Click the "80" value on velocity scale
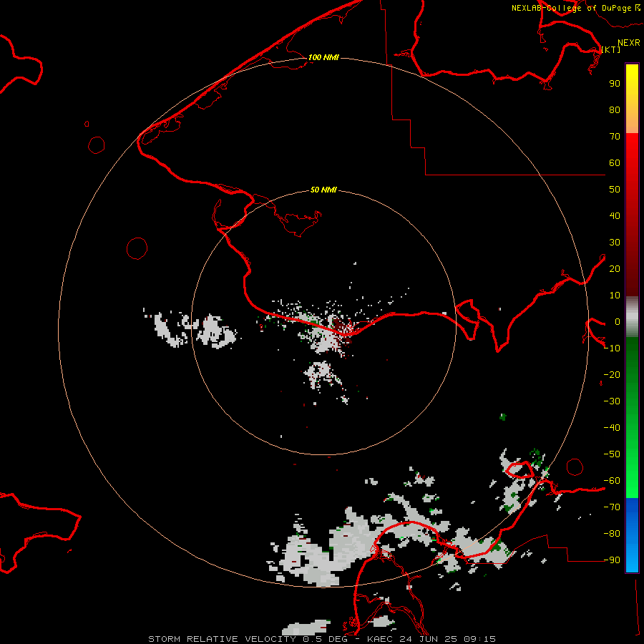 615,109
